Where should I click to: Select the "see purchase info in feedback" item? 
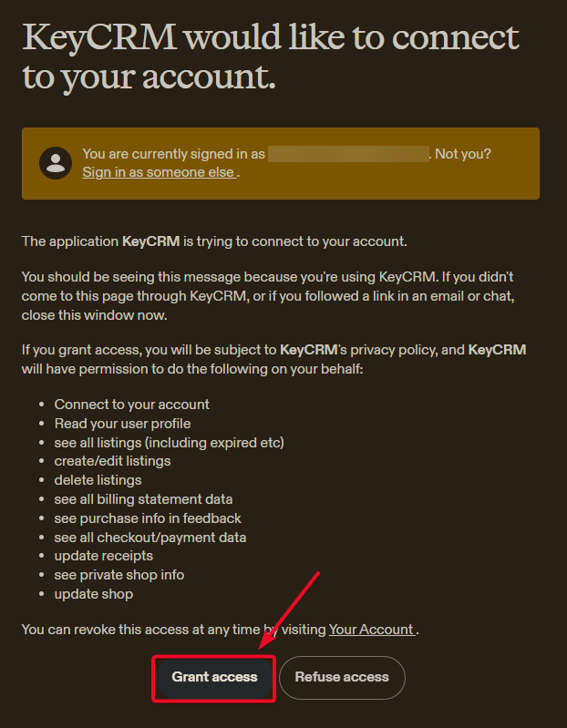point(148,518)
